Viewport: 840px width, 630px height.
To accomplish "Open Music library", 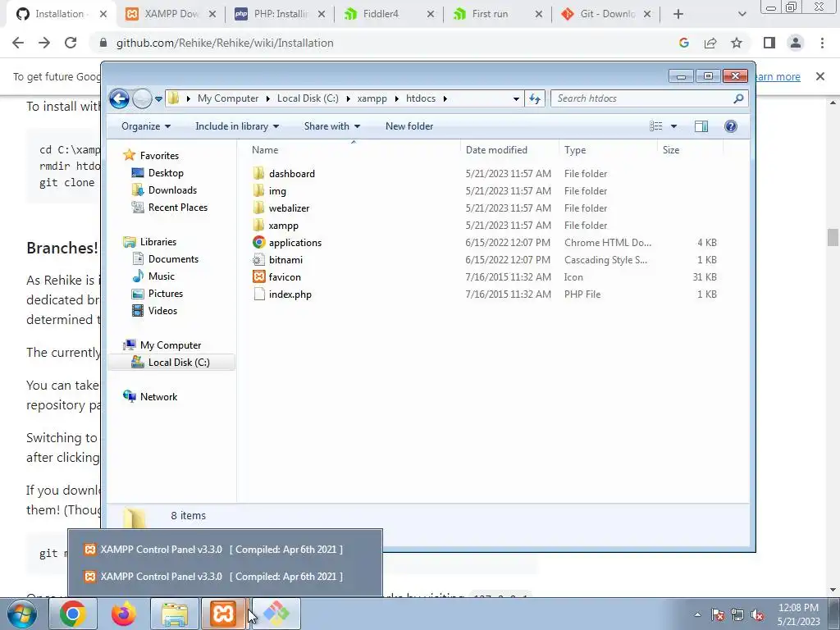I will pos(162,276).
